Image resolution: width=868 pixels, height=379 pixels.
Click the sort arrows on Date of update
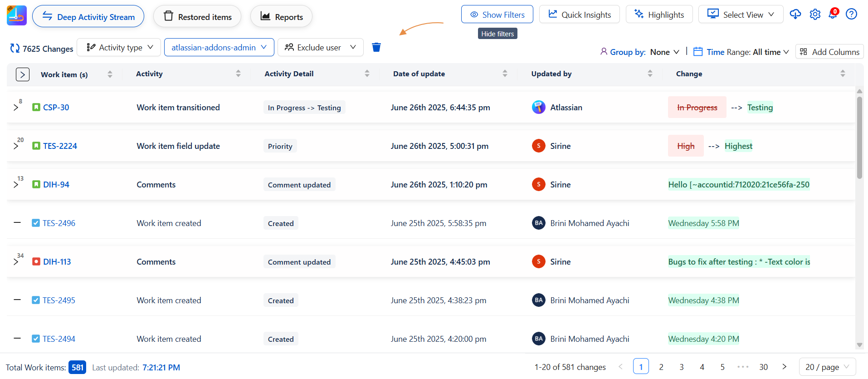(505, 74)
